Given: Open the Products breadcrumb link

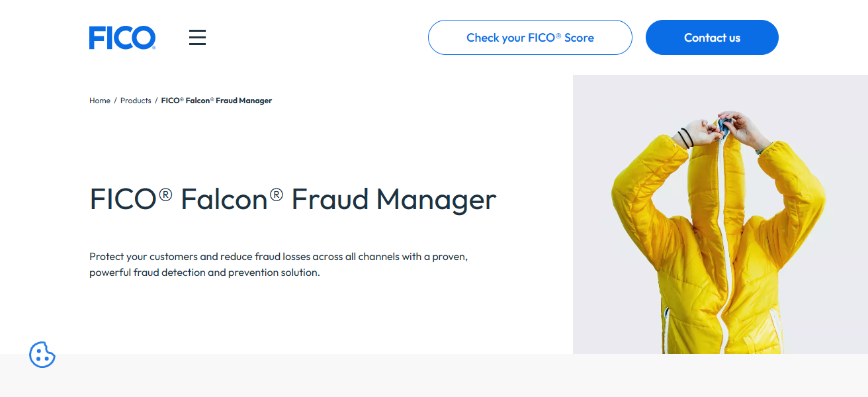Looking at the screenshot, I should 136,101.
